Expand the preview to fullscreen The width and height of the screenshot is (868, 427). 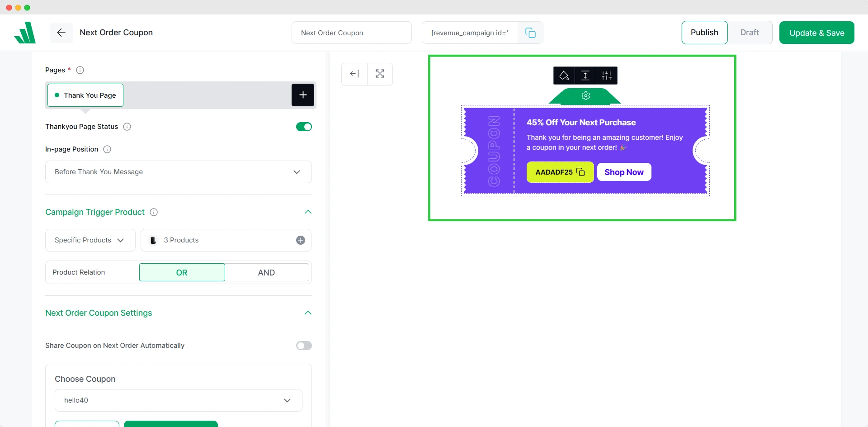[x=380, y=74]
